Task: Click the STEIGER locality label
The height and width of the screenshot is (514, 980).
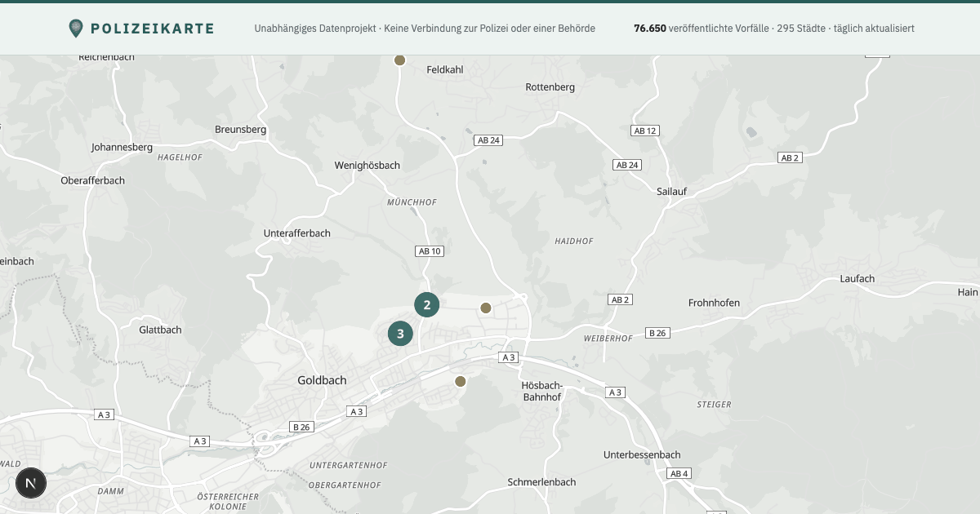Action: [714, 405]
